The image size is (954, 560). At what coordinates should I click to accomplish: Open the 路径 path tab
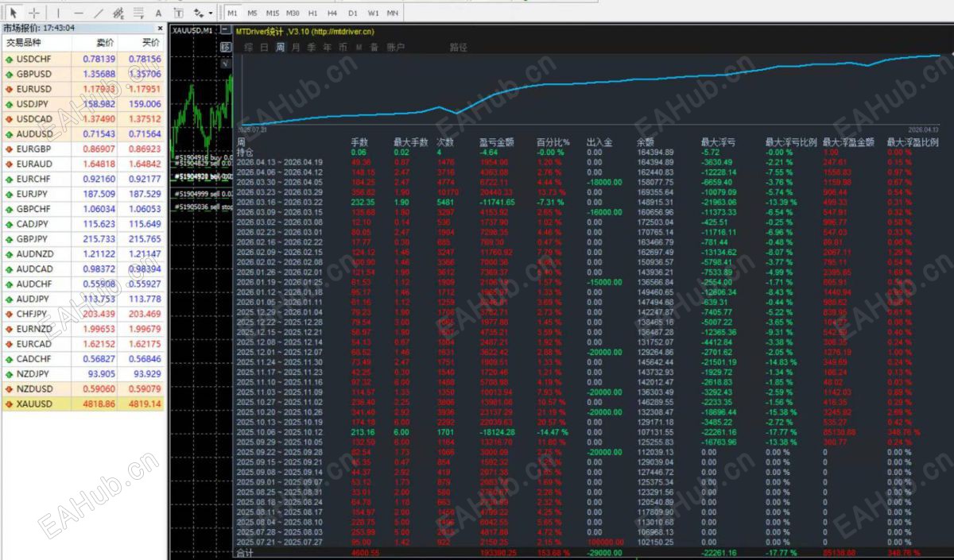pyautogui.click(x=459, y=48)
